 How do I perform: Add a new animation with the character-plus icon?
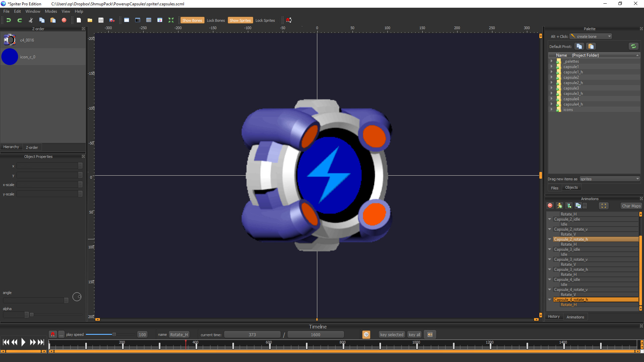559,205
